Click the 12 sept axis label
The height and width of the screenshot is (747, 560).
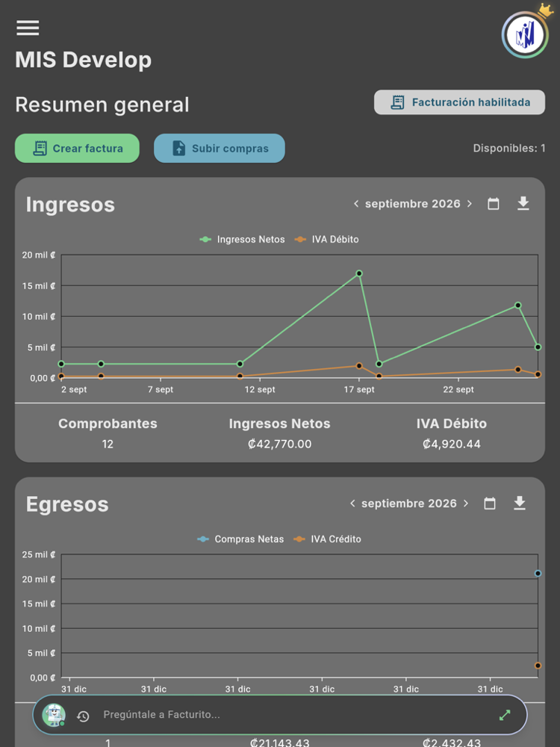[x=260, y=390]
